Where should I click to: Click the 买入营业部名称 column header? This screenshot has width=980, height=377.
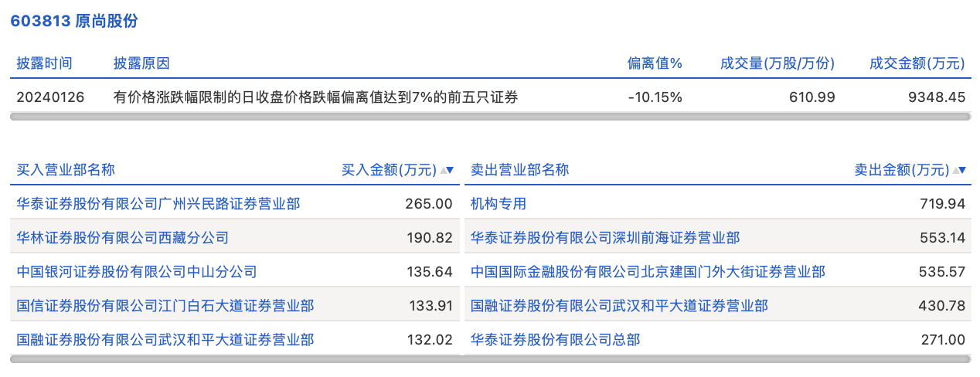66,170
